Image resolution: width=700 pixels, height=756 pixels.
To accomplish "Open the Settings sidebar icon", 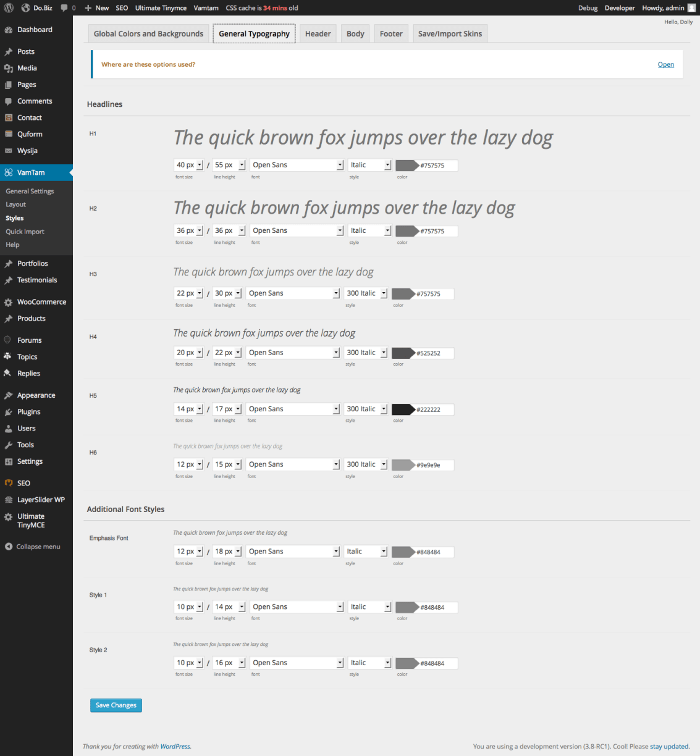I will [9, 462].
